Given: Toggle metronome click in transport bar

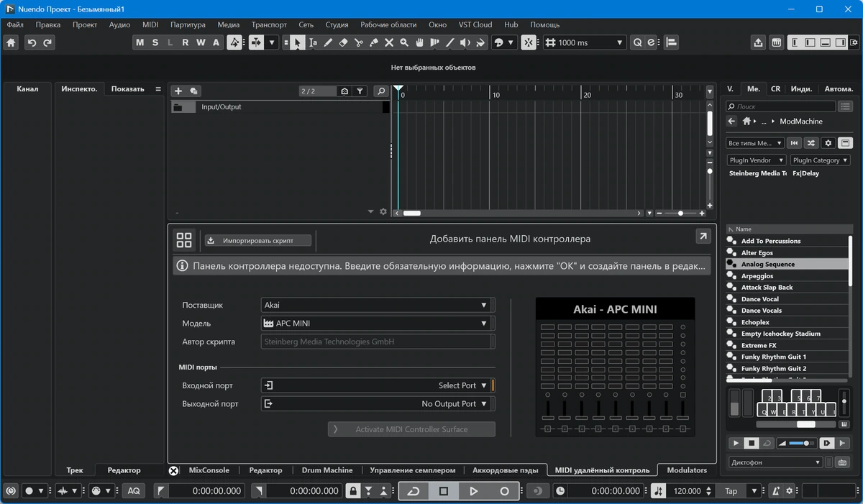Looking at the screenshot, I should tap(777, 491).
